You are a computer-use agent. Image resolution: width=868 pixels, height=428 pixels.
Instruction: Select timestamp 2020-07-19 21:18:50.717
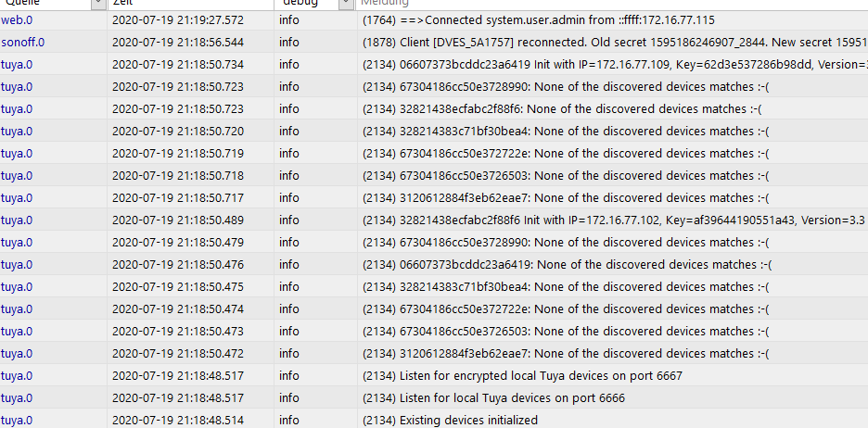(178, 198)
